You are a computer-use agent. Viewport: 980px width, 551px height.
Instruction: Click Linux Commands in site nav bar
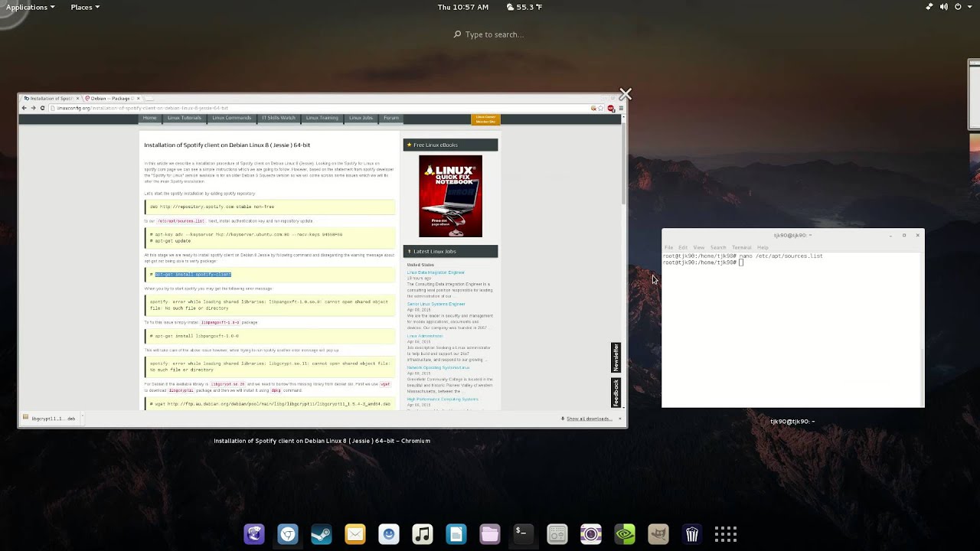[232, 118]
